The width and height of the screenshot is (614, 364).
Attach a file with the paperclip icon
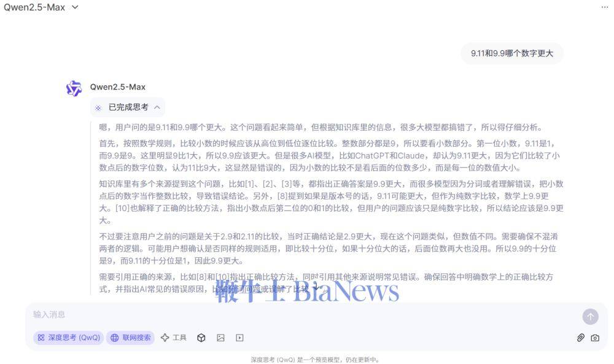(x=580, y=338)
